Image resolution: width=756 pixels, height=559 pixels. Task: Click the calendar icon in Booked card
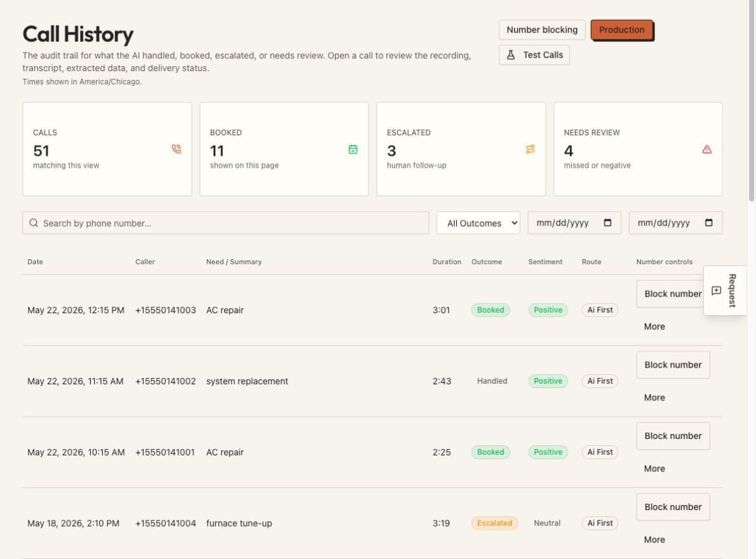coord(353,149)
